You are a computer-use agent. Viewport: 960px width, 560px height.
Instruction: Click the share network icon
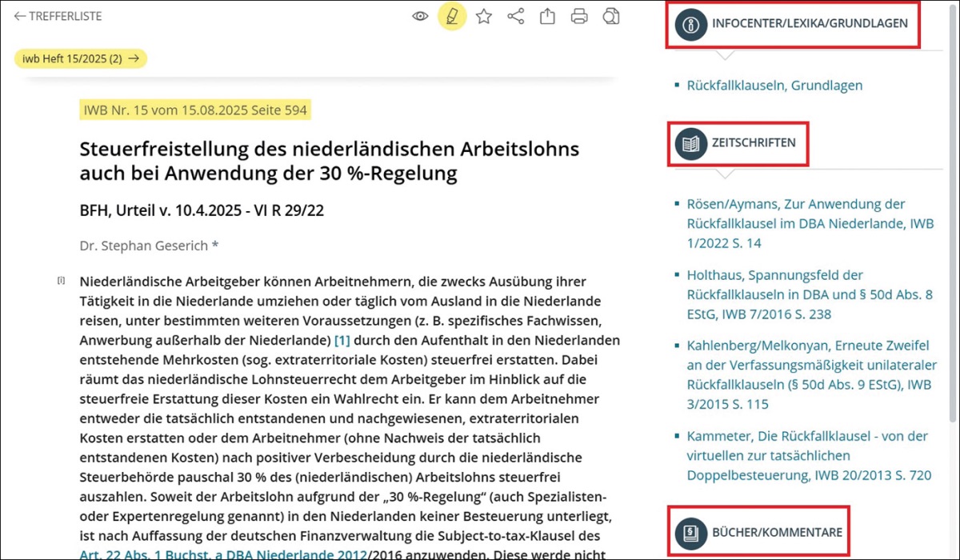(516, 17)
